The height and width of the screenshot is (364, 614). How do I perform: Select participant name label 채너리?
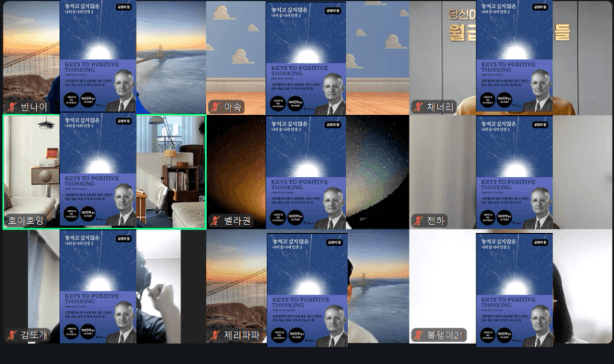(x=440, y=107)
